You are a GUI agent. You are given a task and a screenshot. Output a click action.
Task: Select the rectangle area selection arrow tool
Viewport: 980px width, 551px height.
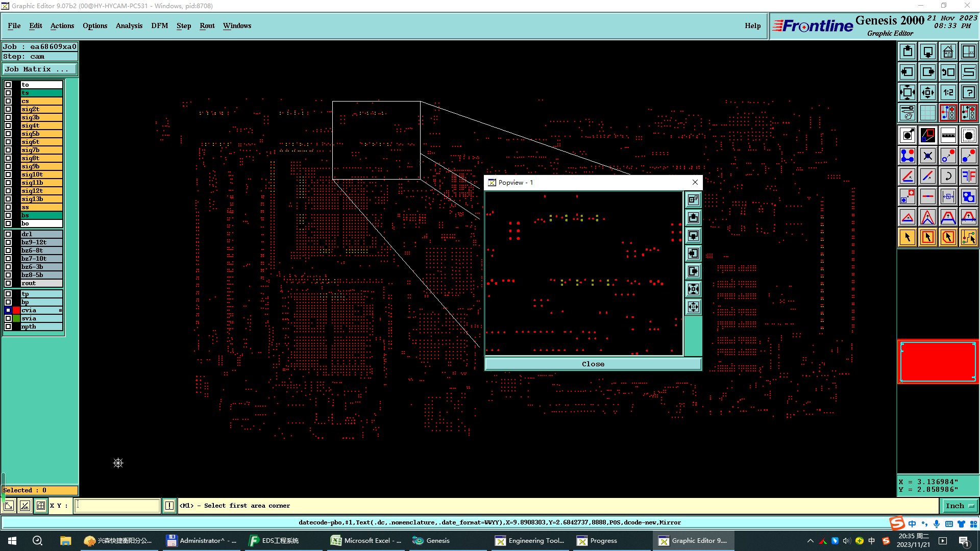[927, 237]
